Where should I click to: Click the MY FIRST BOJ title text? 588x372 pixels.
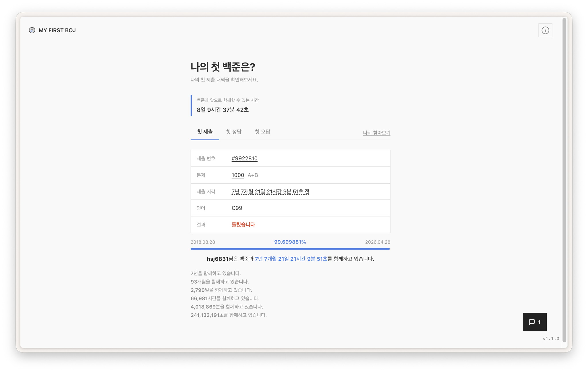[x=57, y=30]
